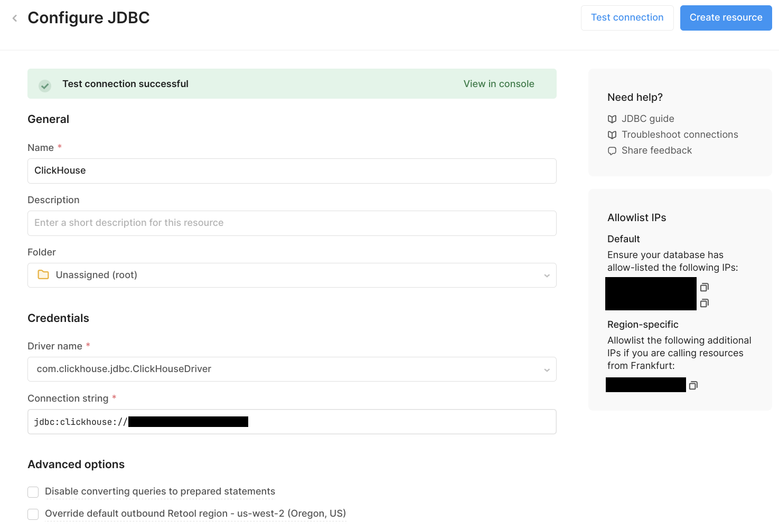
Task: Click the Connection string input field
Action: click(396, 422)
